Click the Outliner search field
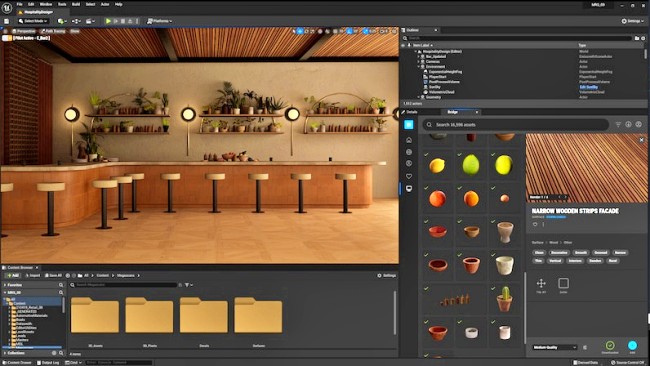Image resolution: width=650 pixels, height=366 pixels. click(x=518, y=38)
